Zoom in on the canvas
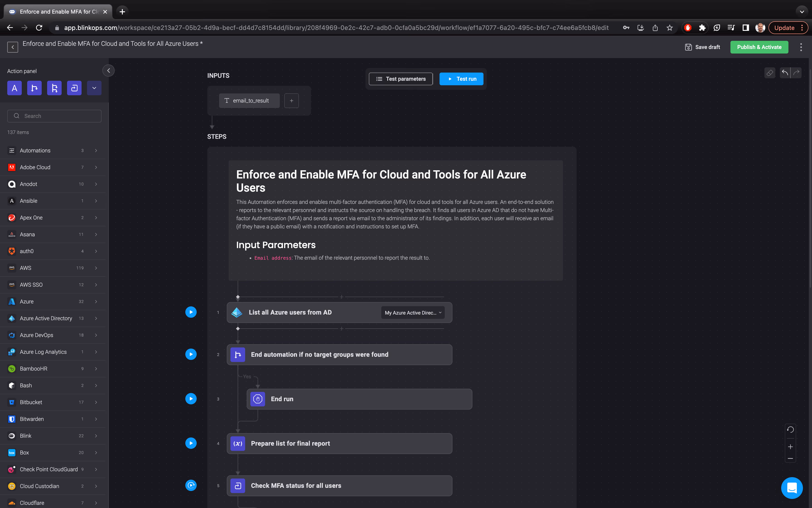 [x=790, y=447]
